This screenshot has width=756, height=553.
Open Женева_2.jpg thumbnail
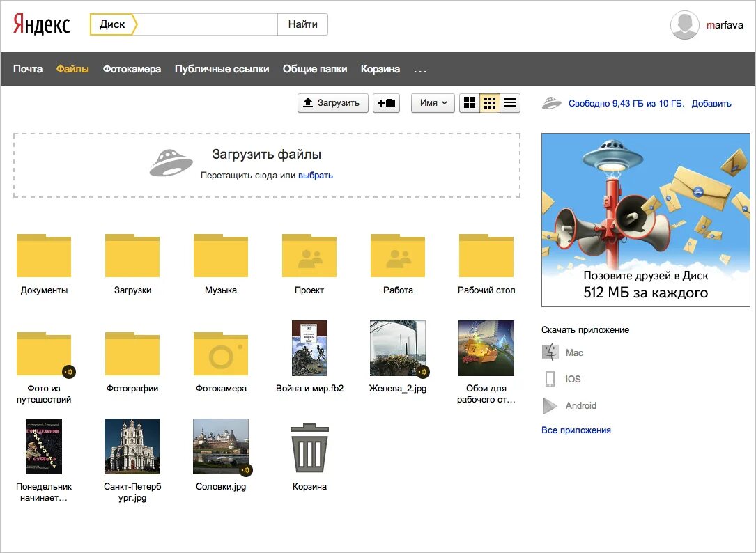tap(398, 348)
